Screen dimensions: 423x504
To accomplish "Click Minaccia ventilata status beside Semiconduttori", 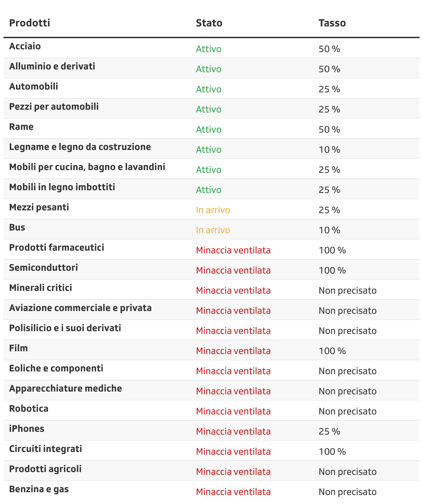I will coord(233,270).
